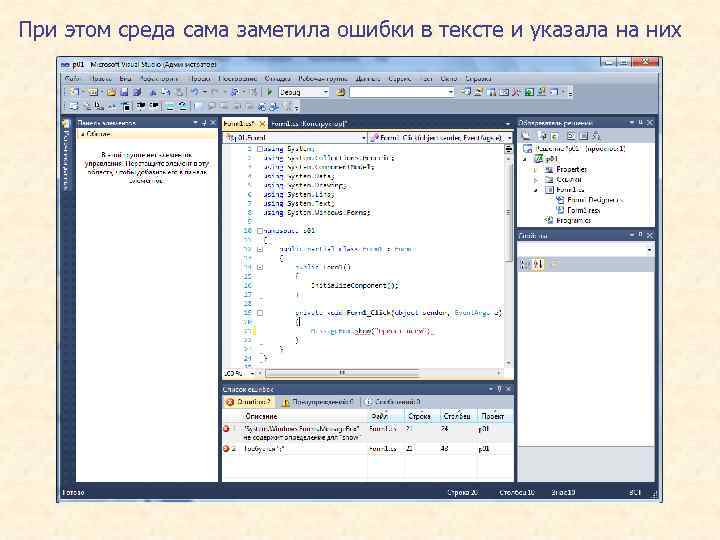The height and width of the screenshot is (540, 720).
Task: Start debugging with the green play icon
Action: point(270,92)
